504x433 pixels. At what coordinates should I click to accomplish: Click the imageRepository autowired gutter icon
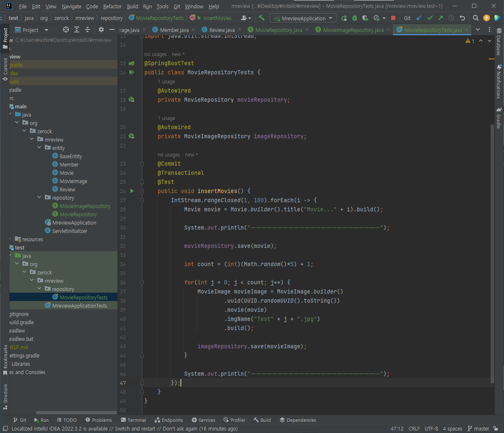[x=131, y=136]
